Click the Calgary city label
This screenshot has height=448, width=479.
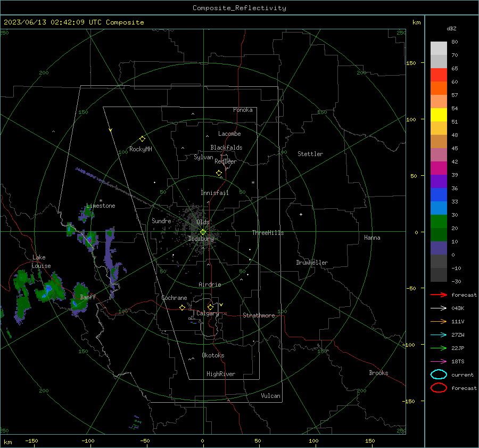point(208,313)
